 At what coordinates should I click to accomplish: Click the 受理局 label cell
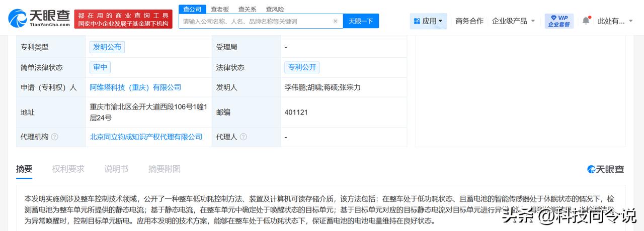246,47
